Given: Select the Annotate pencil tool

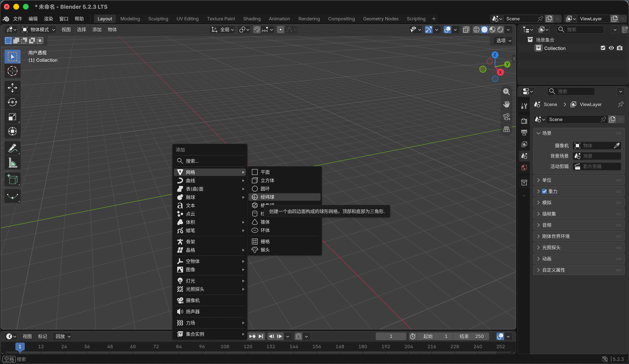Looking at the screenshot, I should point(12,148).
